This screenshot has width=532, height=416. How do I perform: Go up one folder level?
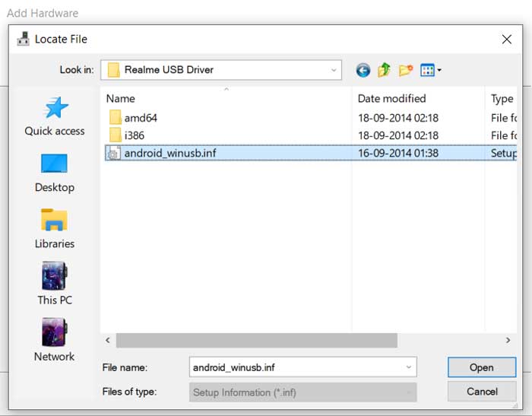[x=384, y=70]
